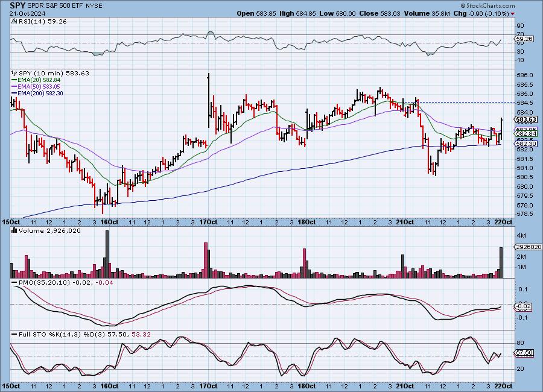Click the tallest volume bar at 16Oct open

click(107, 254)
